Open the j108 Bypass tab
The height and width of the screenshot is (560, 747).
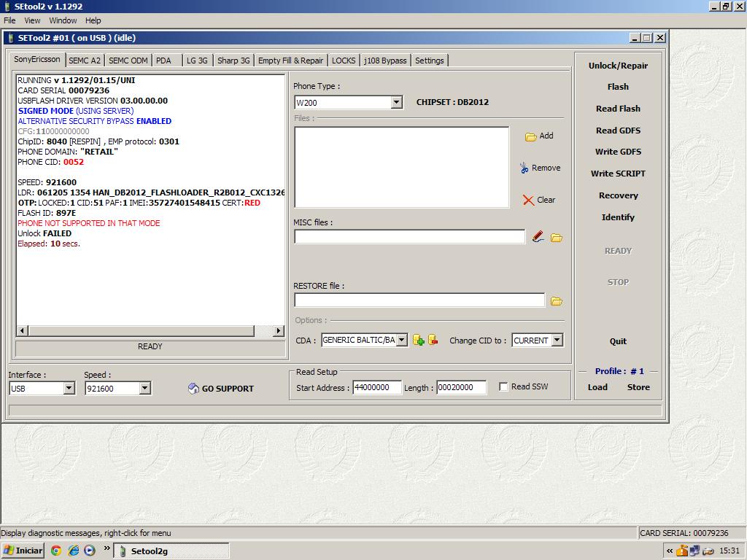[385, 61]
